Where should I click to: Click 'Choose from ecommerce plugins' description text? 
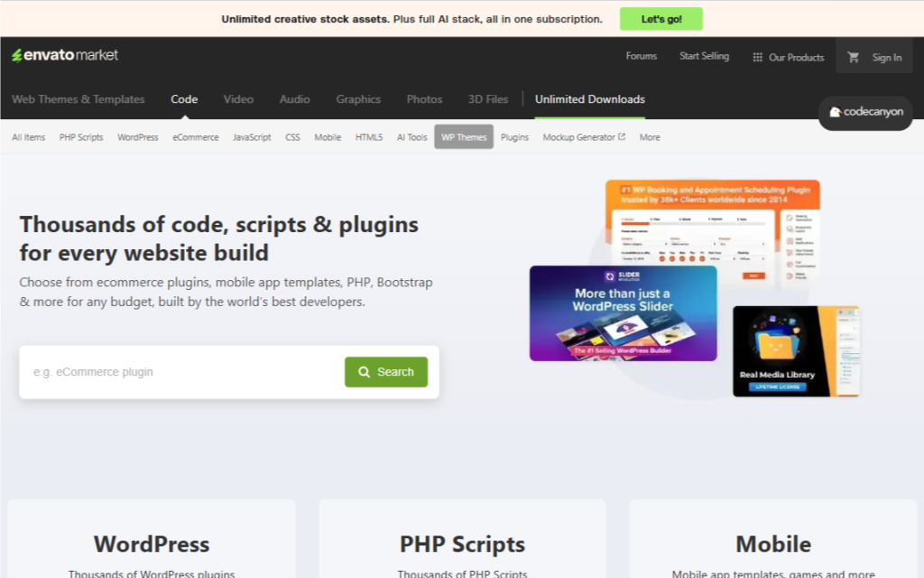pyautogui.click(x=226, y=292)
